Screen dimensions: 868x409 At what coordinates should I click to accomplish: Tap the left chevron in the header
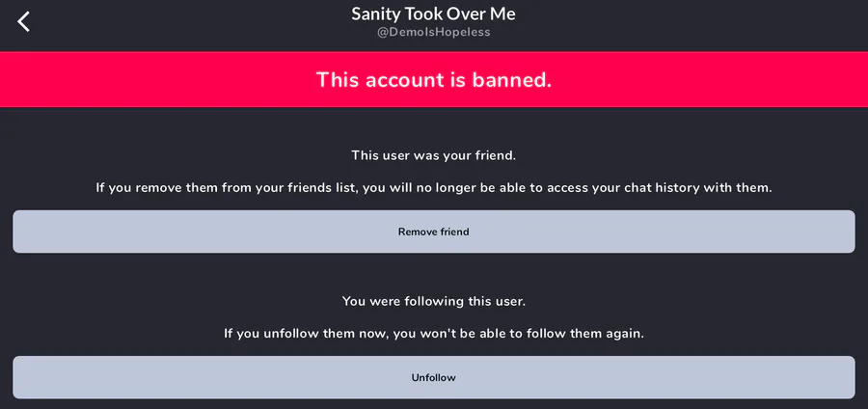point(24,21)
